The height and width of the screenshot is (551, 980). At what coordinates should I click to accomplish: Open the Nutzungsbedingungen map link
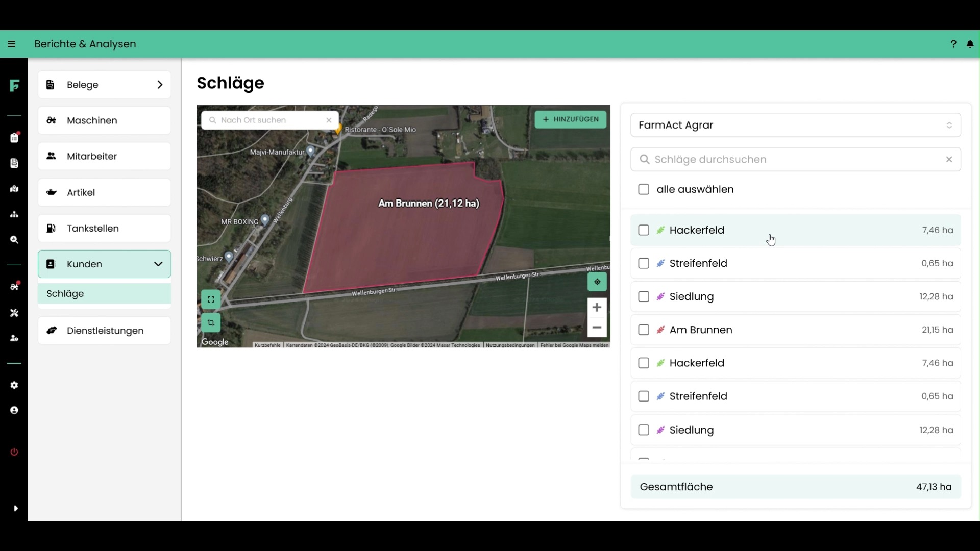510,345
